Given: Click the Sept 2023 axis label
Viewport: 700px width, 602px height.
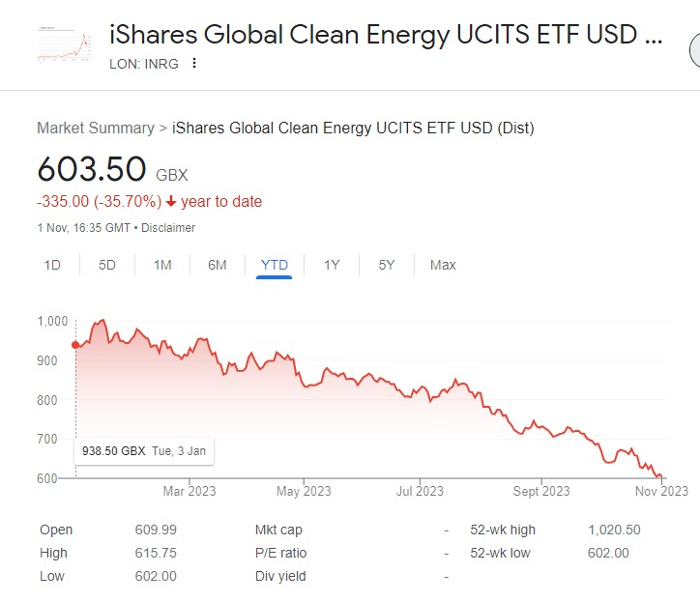Looking at the screenshot, I should tap(540, 491).
